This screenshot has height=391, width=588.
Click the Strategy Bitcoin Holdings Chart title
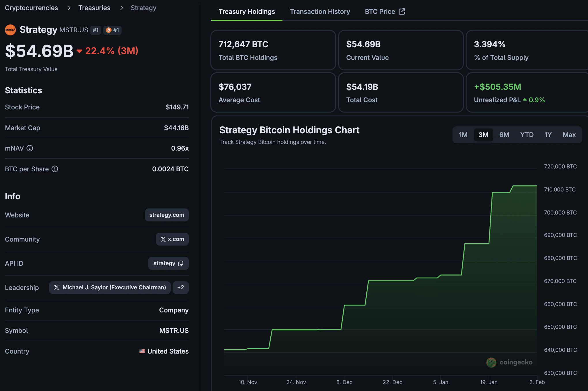point(289,130)
